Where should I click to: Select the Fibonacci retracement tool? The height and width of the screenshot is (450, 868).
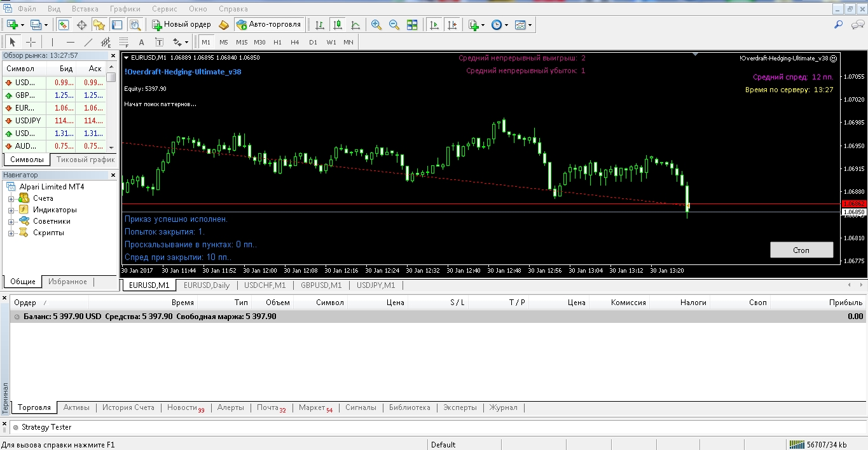click(x=124, y=42)
